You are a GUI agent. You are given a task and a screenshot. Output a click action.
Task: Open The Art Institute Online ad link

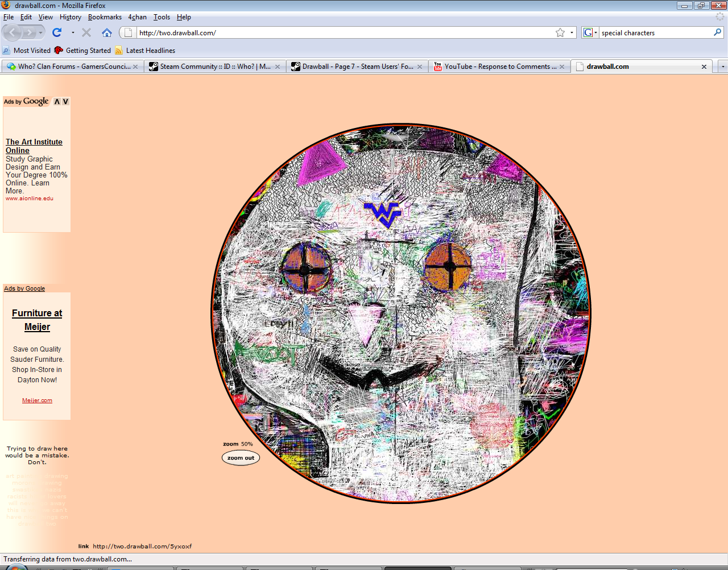pos(34,146)
